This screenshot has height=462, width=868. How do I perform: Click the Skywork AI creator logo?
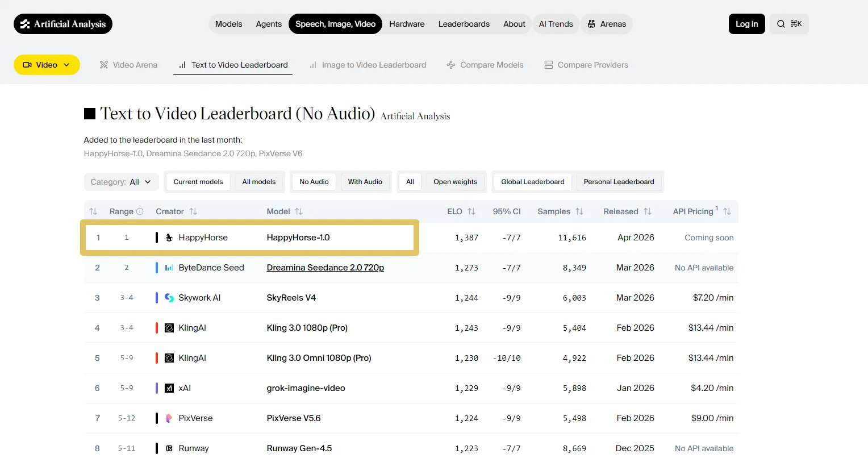pyautogui.click(x=169, y=298)
